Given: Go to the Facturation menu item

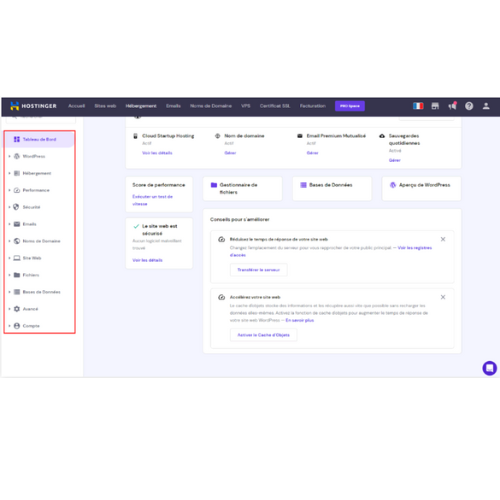Looking at the screenshot, I should coord(312,106).
